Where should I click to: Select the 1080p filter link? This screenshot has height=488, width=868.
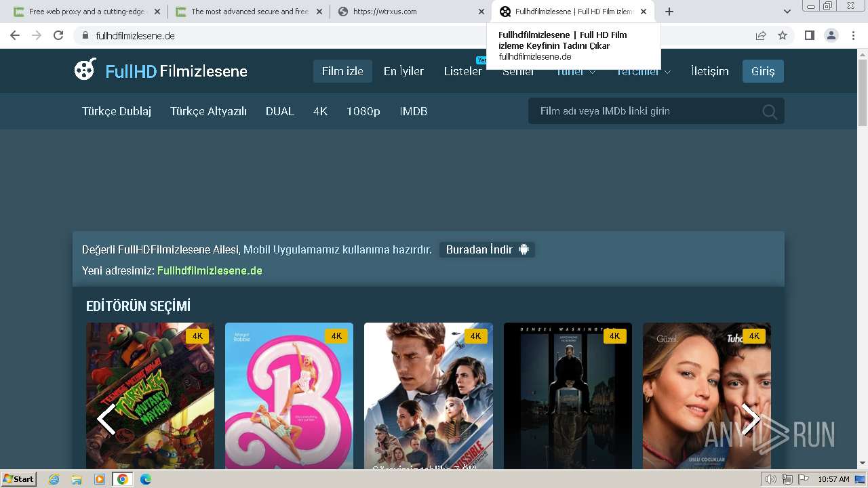363,111
